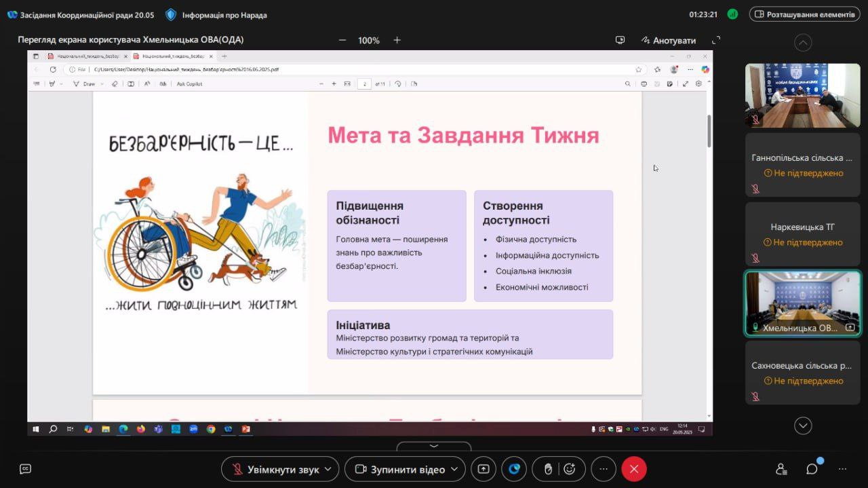This screenshot has width=868, height=488.
Task: Turn off camera with Зупинити відео
Action: pyautogui.click(x=400, y=469)
